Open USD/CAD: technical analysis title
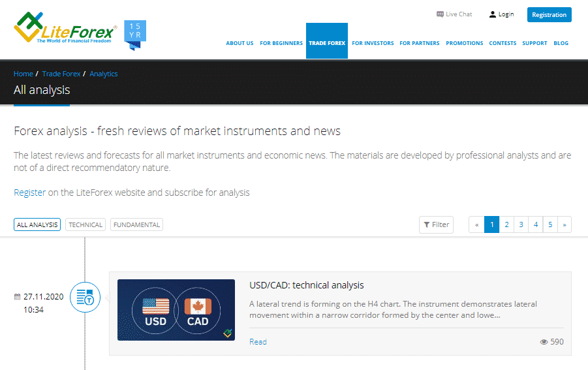 point(306,285)
